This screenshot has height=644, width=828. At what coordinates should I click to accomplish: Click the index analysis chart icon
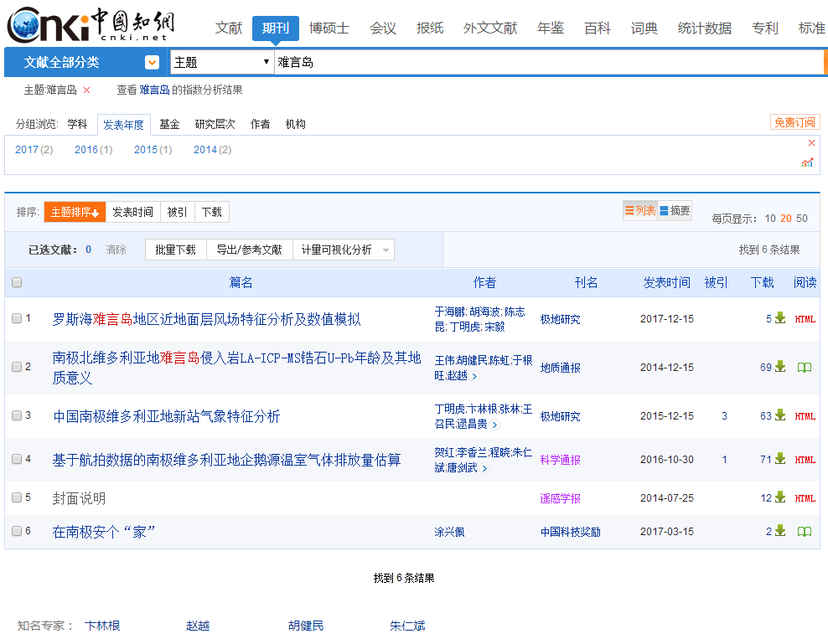click(807, 162)
